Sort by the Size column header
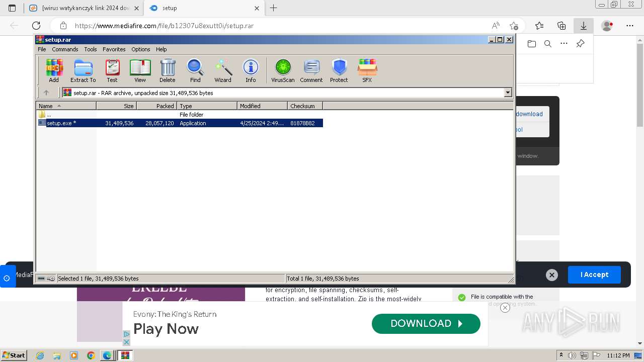Viewport: 644px width, 362px height. [x=116, y=106]
